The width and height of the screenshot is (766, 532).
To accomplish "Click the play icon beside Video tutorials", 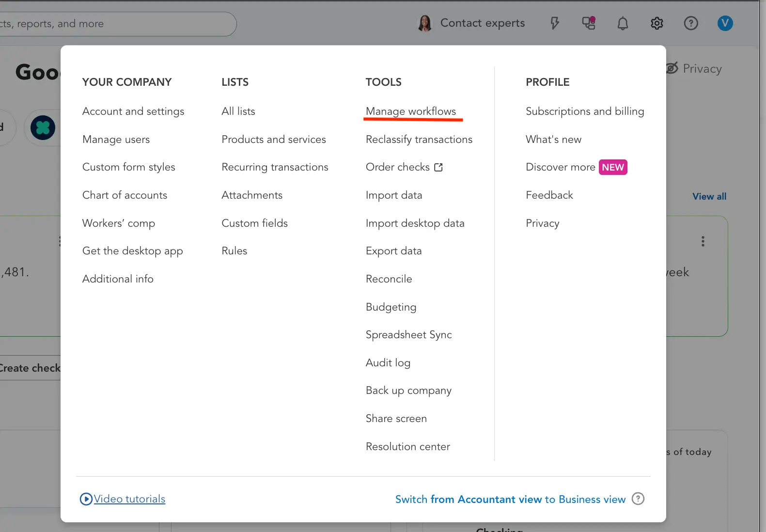I will (x=86, y=499).
